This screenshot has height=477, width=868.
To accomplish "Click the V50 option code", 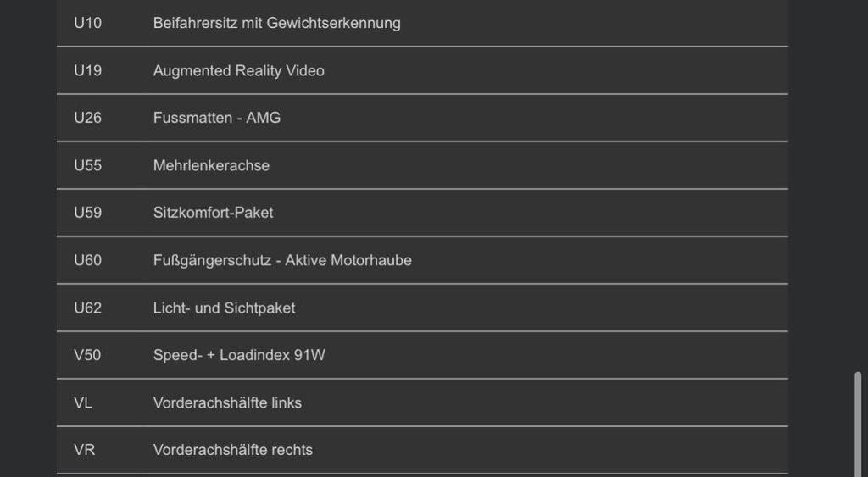I will [87, 355].
